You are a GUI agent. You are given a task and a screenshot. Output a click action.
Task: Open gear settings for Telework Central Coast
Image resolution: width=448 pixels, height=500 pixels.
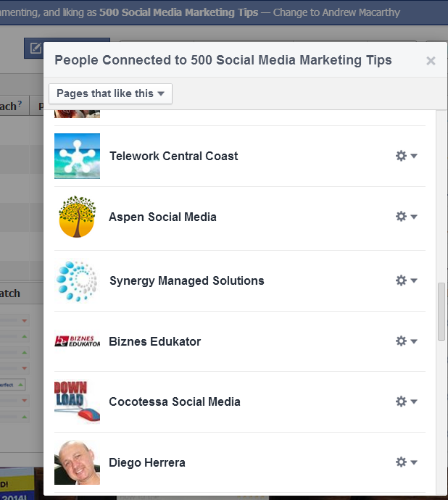pos(406,156)
